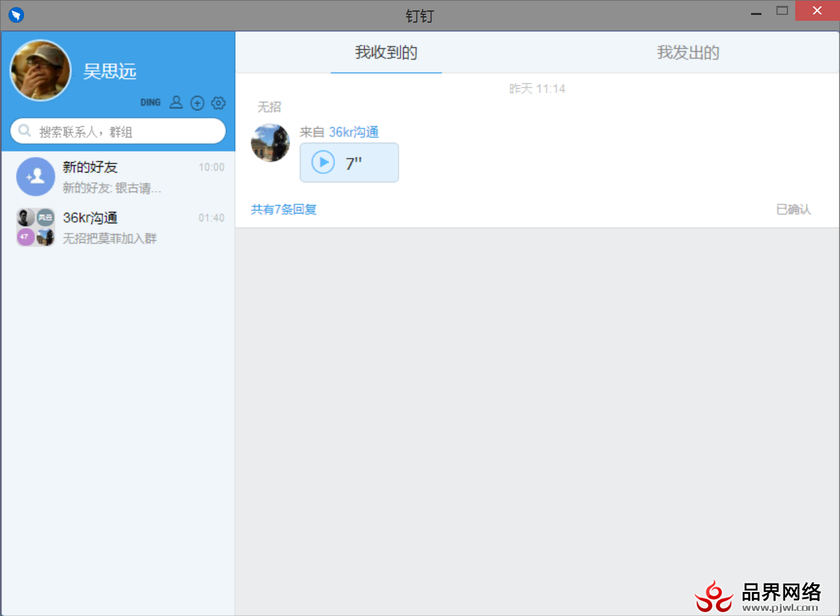The height and width of the screenshot is (616, 840).
Task: Switch to 我发出的 tab
Action: tap(688, 53)
